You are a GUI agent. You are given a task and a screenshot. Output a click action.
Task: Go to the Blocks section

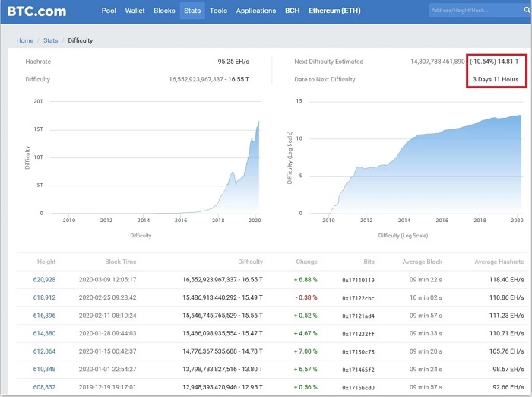coord(164,11)
